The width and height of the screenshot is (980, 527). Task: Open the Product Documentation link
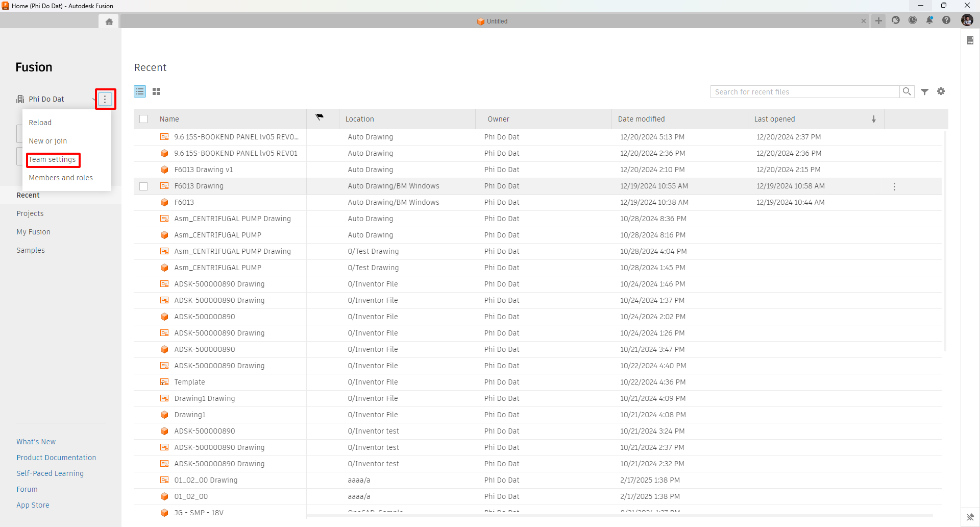click(x=56, y=458)
